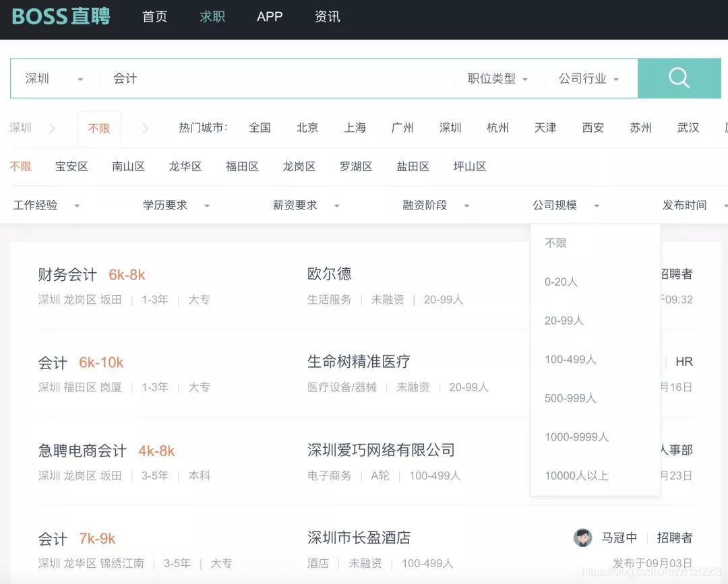Filter by 宝安区 district

[71, 166]
